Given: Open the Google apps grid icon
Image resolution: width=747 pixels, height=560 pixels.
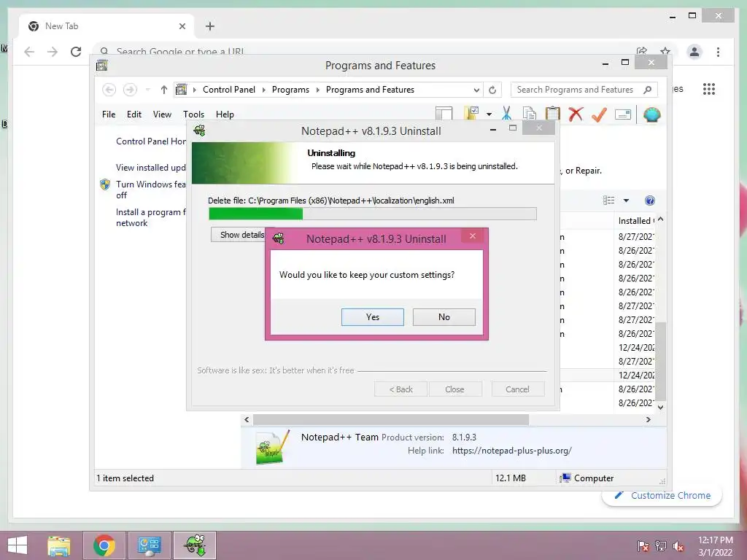Looking at the screenshot, I should (x=709, y=89).
